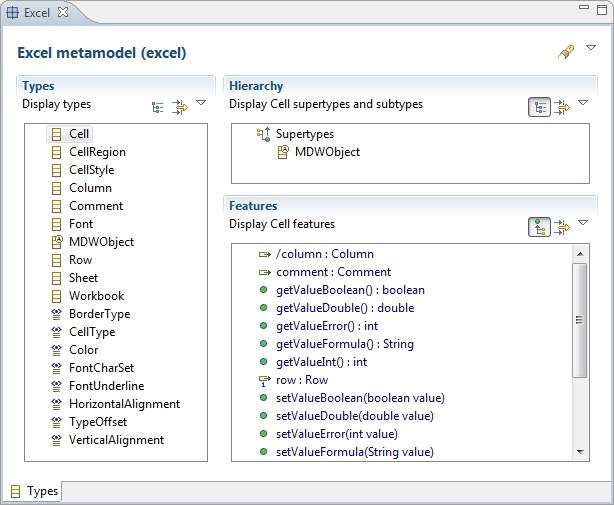Screen dimensions: 614x505
Task: Select the Comment type
Action: point(96,206)
